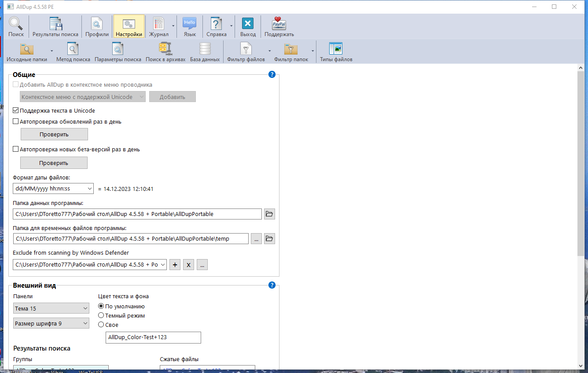
Task: Expand Исходные папки dropdown arrow
Action: [51, 51]
